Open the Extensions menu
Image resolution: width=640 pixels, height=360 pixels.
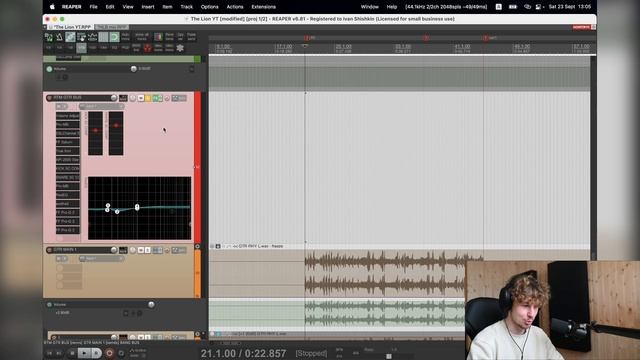coord(263,7)
